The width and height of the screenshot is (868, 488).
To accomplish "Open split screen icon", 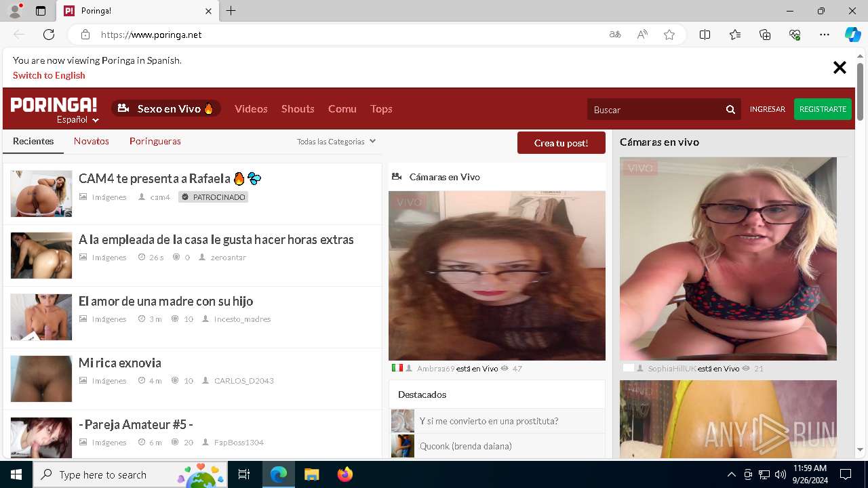I will tap(705, 35).
